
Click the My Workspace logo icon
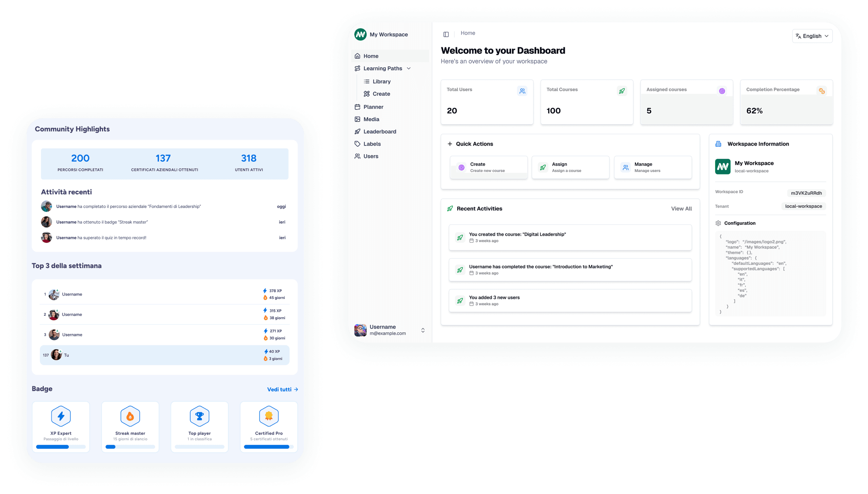tap(360, 34)
